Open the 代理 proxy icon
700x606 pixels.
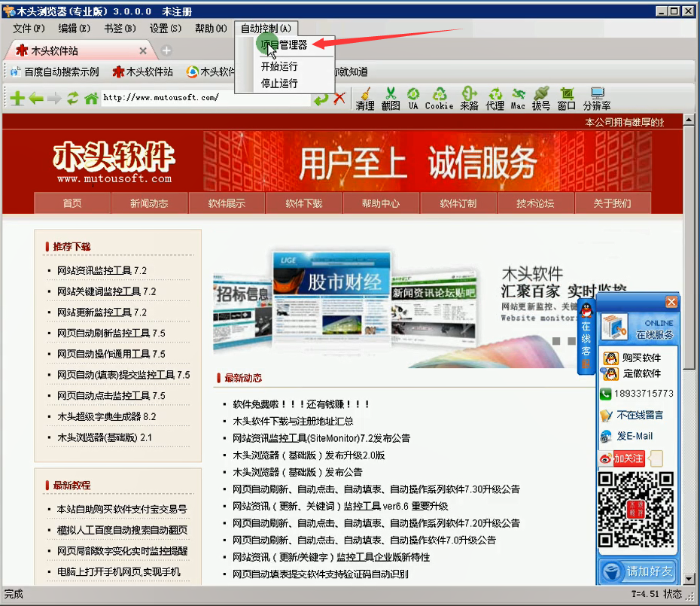(495, 99)
